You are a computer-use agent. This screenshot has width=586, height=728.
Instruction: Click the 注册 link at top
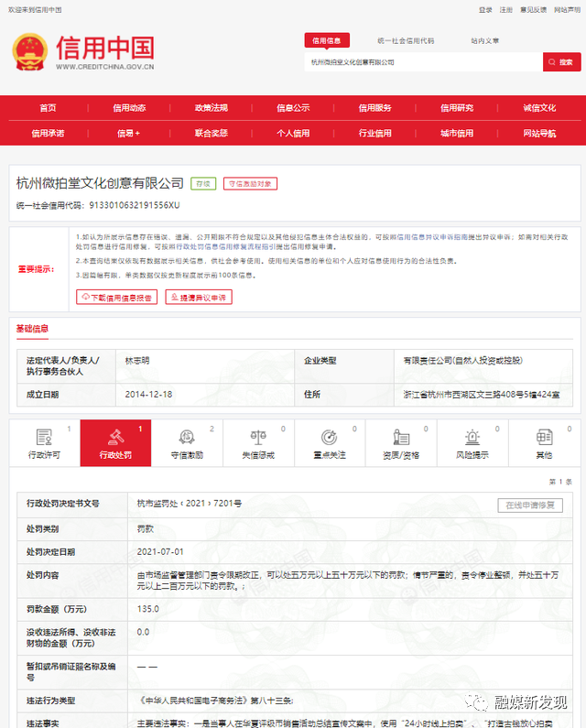click(505, 10)
